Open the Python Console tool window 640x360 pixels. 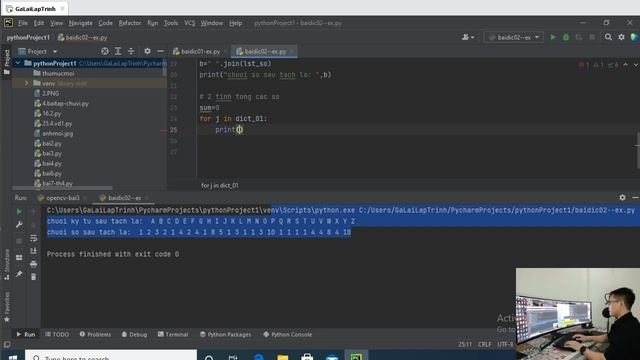(x=287, y=334)
